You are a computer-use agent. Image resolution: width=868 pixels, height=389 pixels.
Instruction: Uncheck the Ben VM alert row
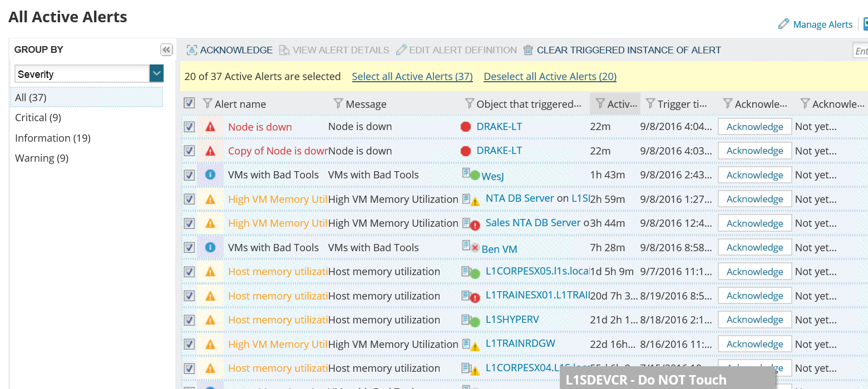point(189,247)
